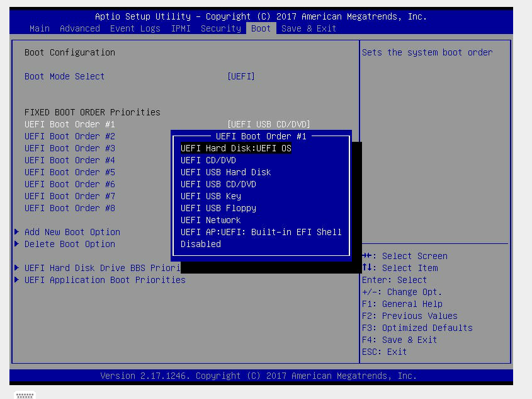Image resolution: width=532 pixels, height=399 pixels.
Task: Open the [UEFI] boot mode value
Action: pos(241,76)
